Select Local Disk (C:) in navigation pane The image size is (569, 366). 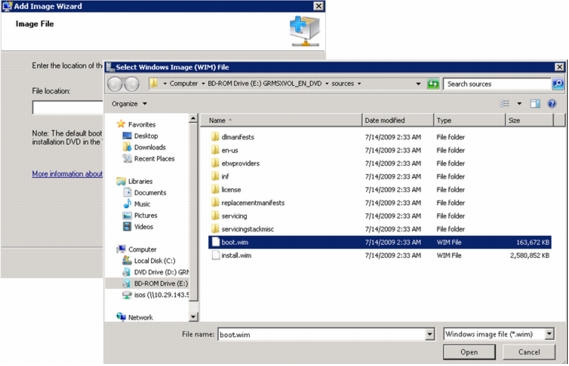pyautogui.click(x=149, y=260)
